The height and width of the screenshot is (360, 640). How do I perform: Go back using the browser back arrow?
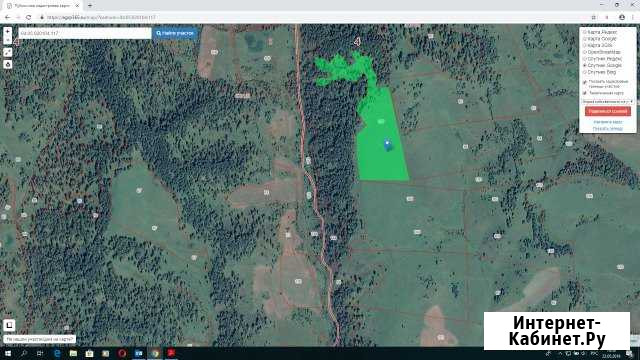click(x=7, y=17)
